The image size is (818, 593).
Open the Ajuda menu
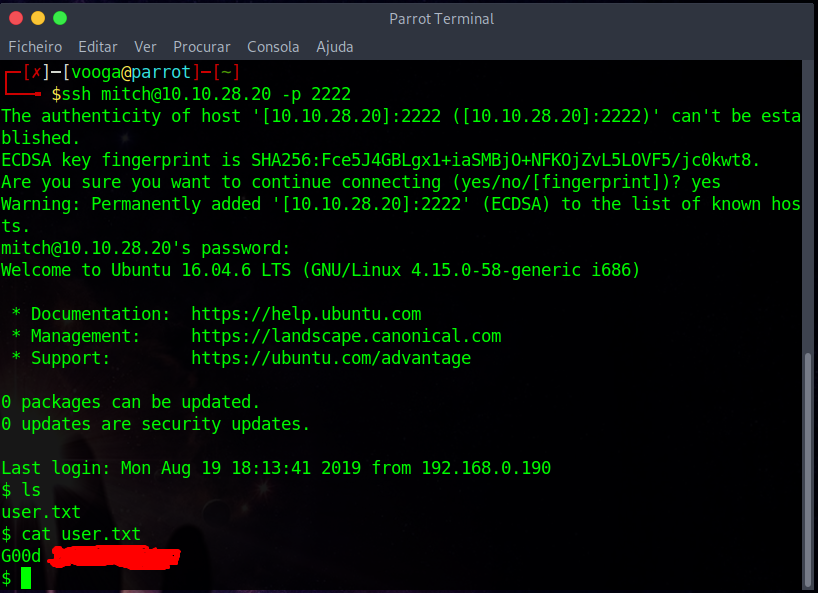pyautogui.click(x=334, y=46)
